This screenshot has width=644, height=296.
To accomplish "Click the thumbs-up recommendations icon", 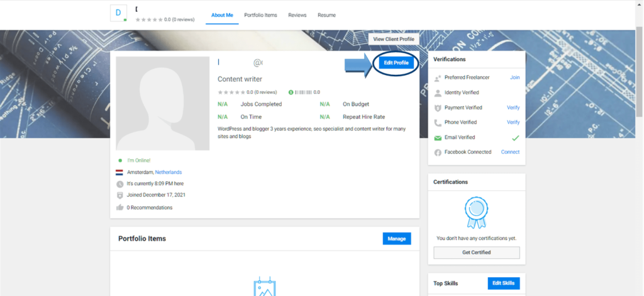I will pyautogui.click(x=120, y=207).
